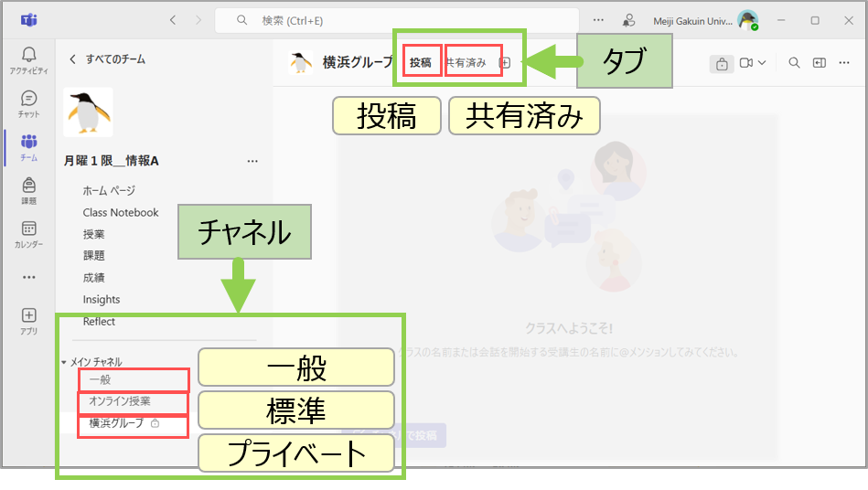This screenshot has height=490, width=868.
Task: Click the magnifier icon in channel header
Action: point(794,63)
